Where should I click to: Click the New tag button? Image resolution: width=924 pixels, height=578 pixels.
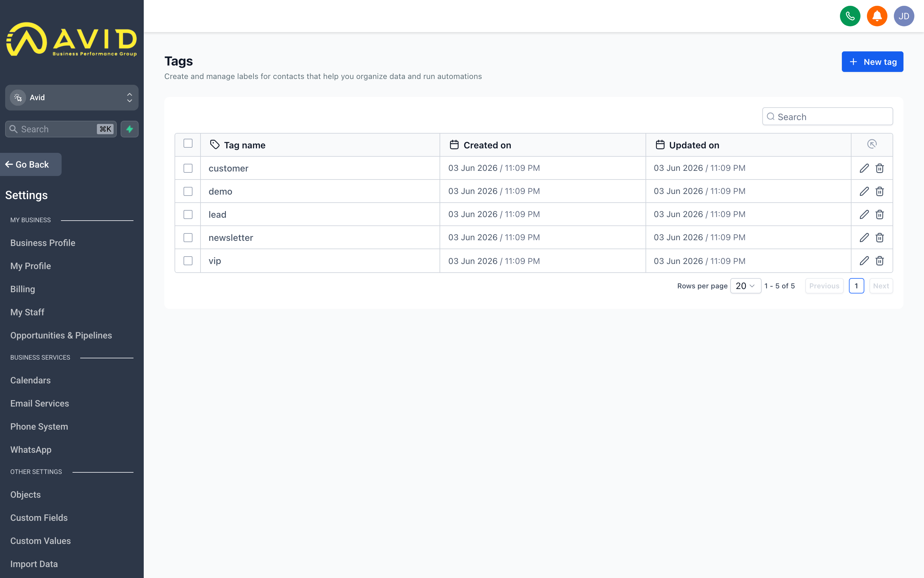(x=872, y=62)
